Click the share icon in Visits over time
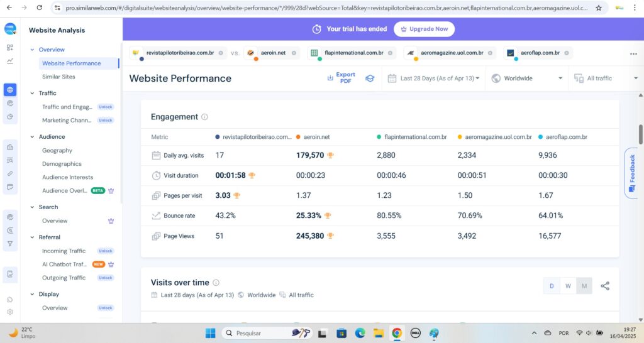 point(605,286)
